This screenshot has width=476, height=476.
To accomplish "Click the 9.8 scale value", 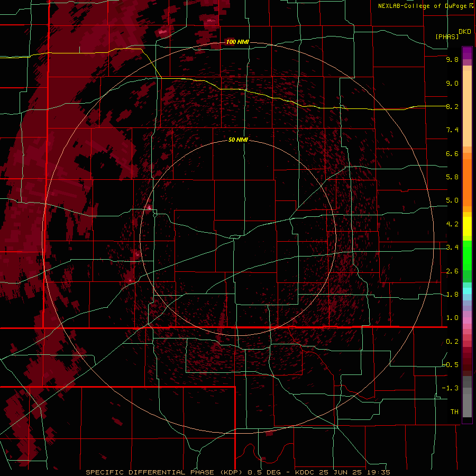I will coord(452,59).
